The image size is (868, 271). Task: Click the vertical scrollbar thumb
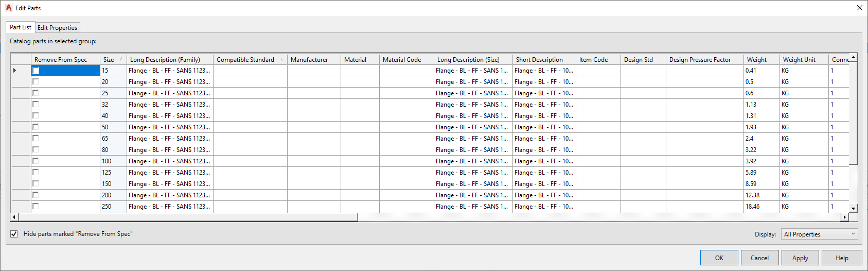point(853,113)
